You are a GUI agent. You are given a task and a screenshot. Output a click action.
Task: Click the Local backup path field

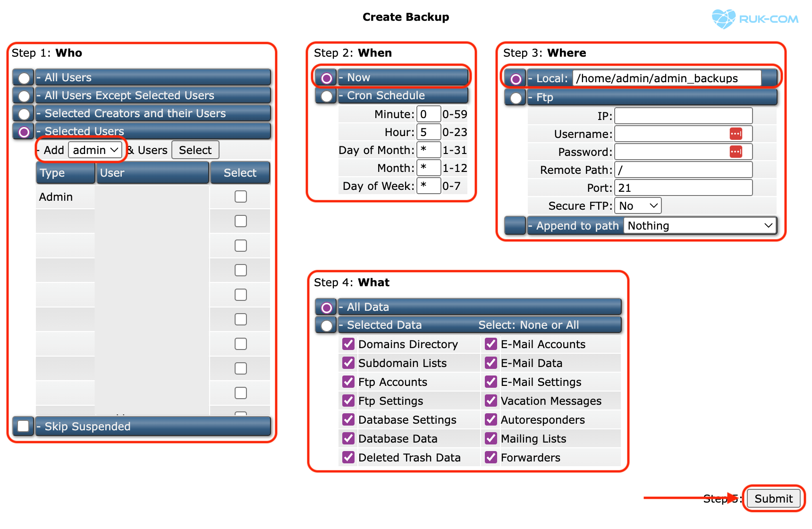tap(666, 78)
